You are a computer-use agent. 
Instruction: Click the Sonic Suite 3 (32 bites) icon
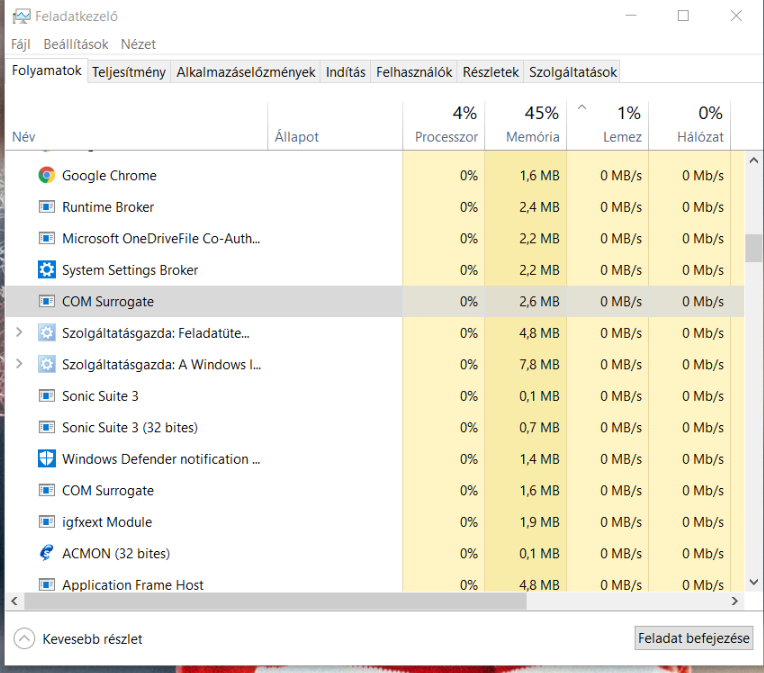[x=47, y=427]
